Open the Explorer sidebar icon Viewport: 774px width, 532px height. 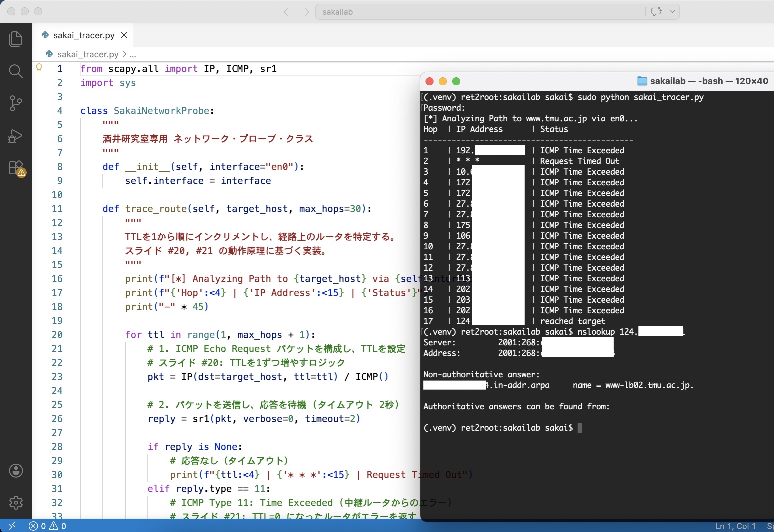click(x=16, y=39)
